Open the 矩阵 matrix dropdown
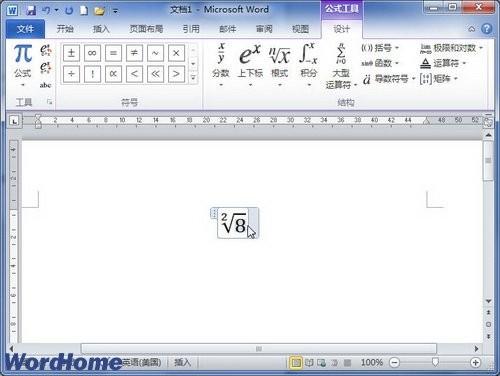This screenshot has height=376, width=500. point(438,79)
